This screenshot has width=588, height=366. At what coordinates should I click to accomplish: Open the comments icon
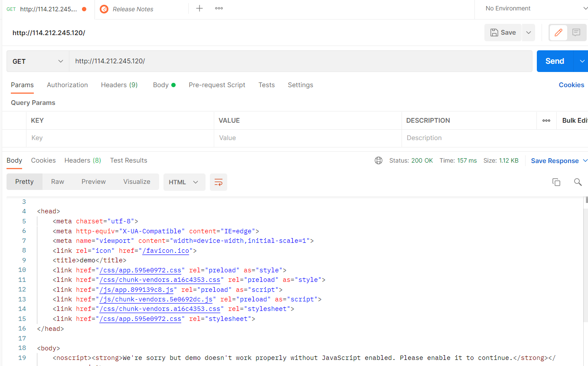(x=576, y=33)
